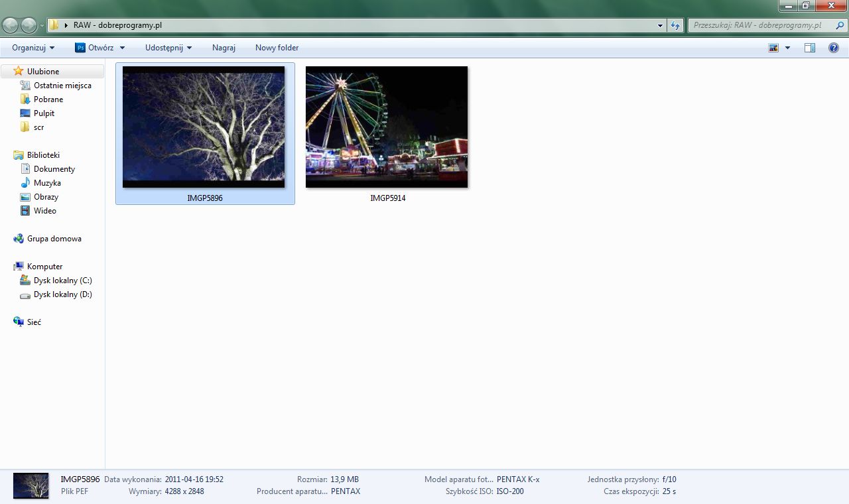Open the Udostępnij menu
Image resolution: width=849 pixels, height=504 pixels.
168,48
